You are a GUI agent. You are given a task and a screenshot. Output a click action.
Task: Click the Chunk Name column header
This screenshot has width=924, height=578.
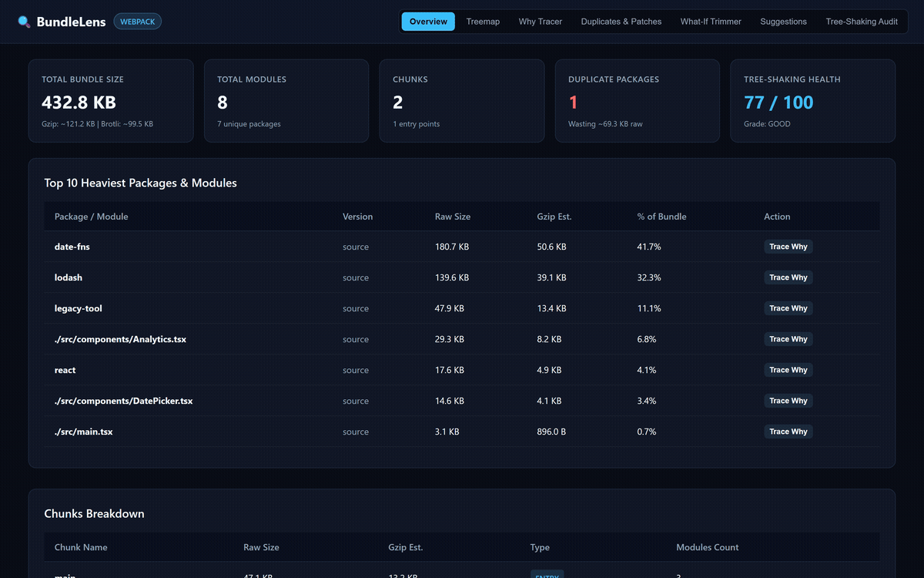[81, 547]
